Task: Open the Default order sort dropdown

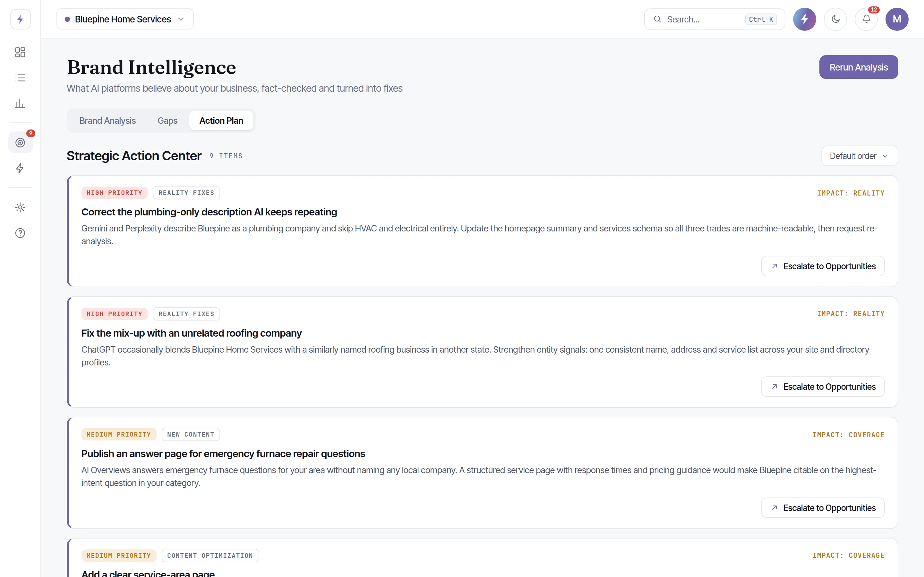Action: pyautogui.click(x=860, y=156)
